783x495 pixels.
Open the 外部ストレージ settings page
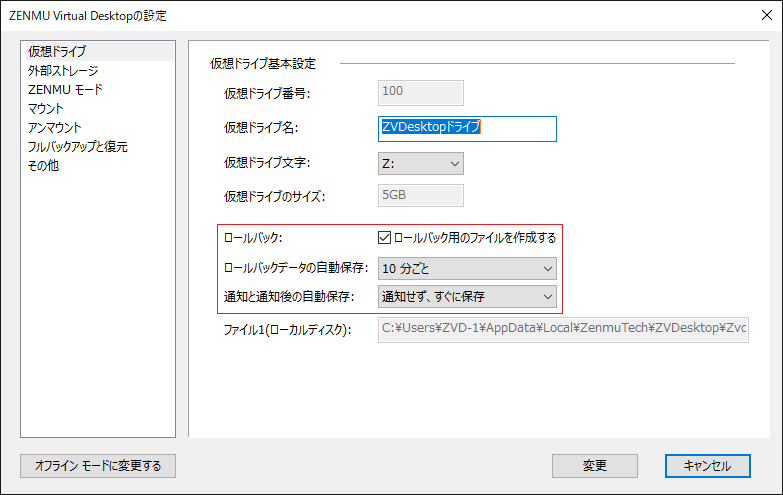point(63,70)
